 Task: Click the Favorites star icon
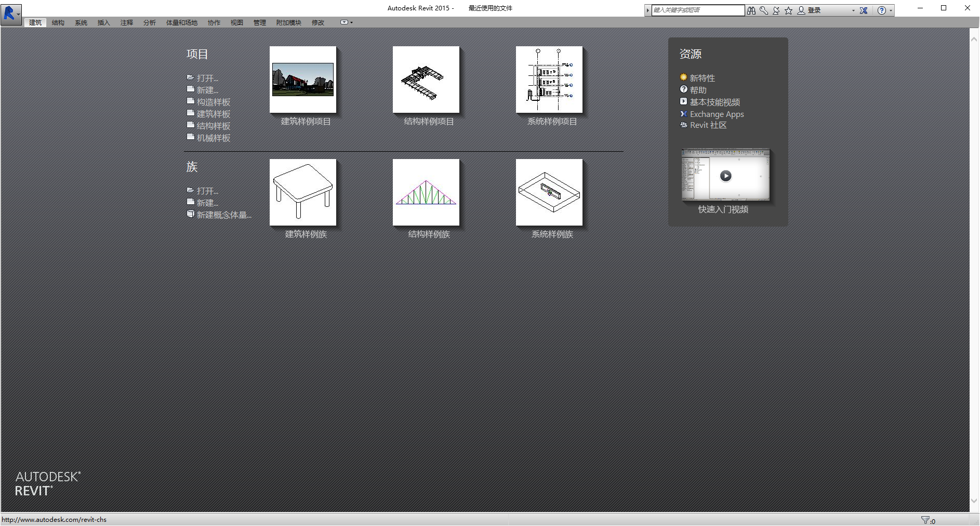(788, 10)
